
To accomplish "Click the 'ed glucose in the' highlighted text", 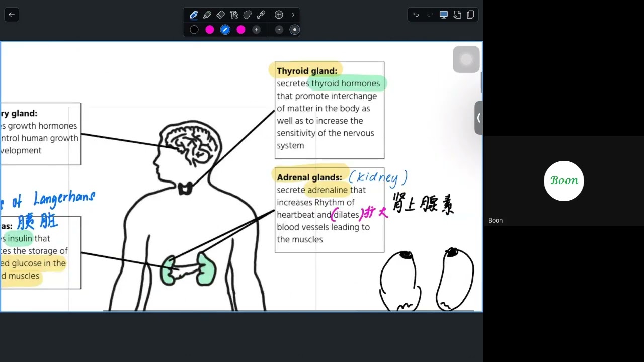I will click(33, 263).
